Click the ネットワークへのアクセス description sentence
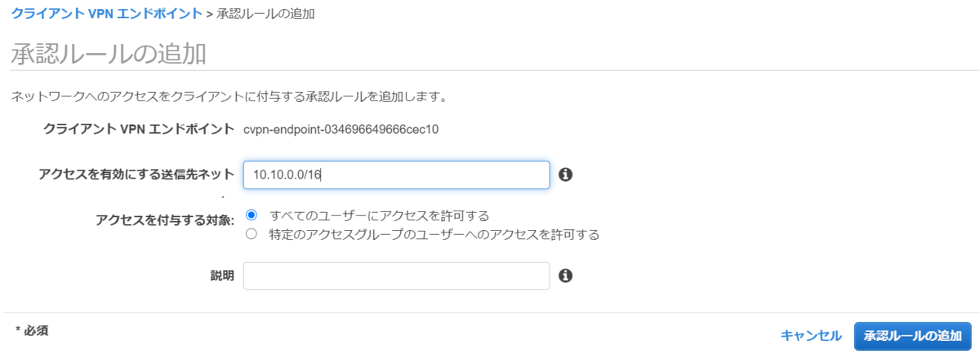The height and width of the screenshot is (363, 980). pos(229,97)
